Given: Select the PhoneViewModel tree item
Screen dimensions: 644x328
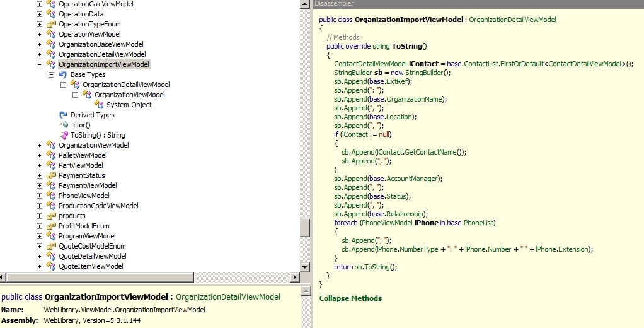Looking at the screenshot, I should 84,196.
